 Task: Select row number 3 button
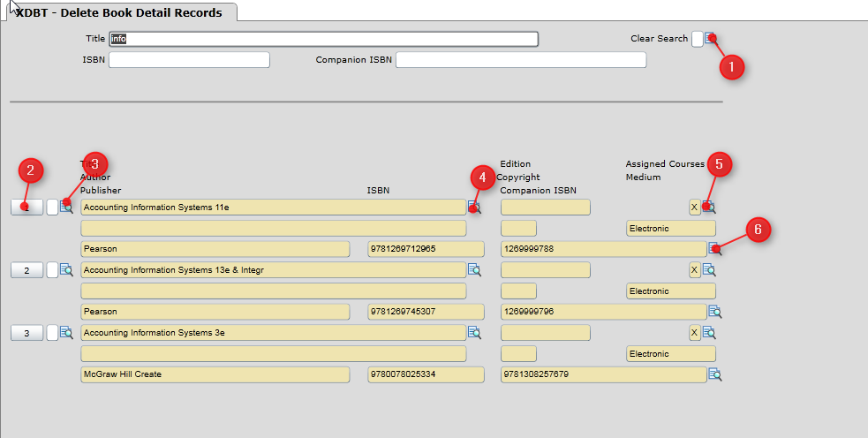[x=26, y=333]
